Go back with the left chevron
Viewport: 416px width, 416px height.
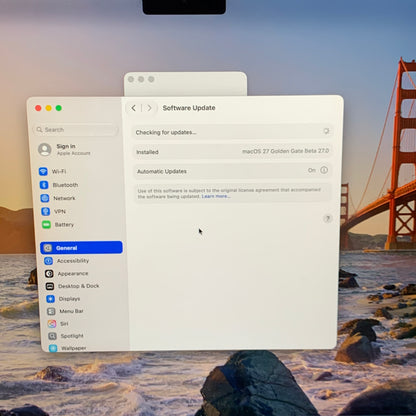(x=134, y=108)
